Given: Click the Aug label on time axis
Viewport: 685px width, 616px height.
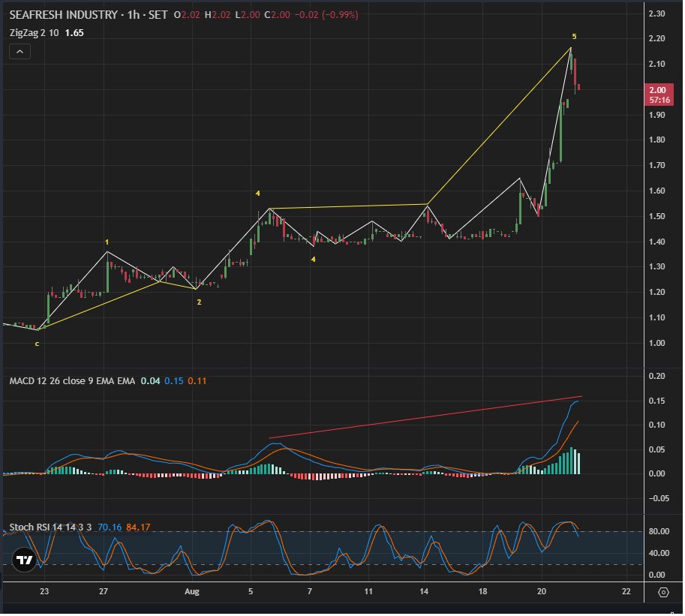Looking at the screenshot, I should pos(192,593).
